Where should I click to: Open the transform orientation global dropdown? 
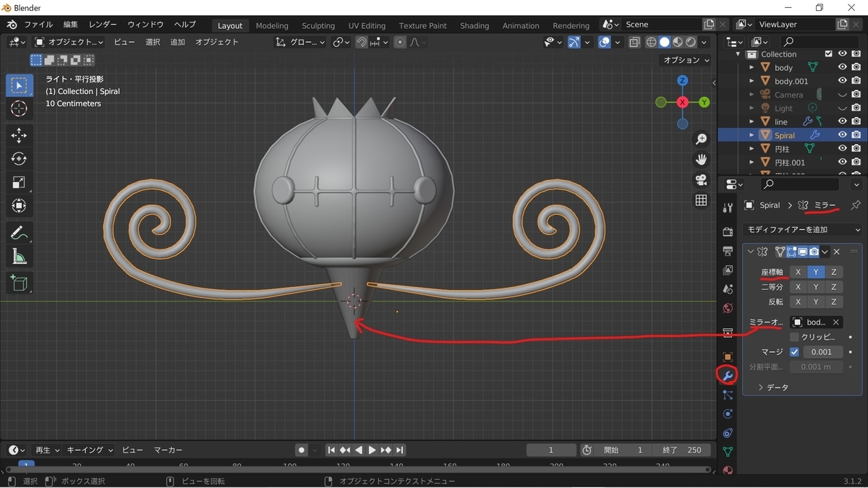pyautogui.click(x=301, y=43)
